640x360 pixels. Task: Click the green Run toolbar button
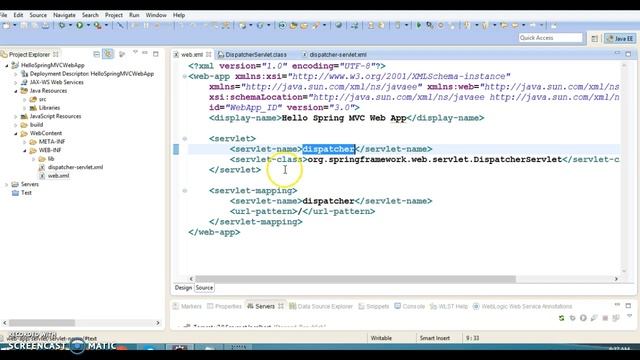coord(80,25)
